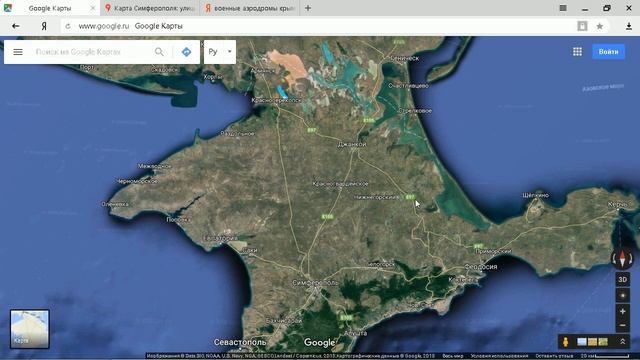Reload the page
640x360 pixels.
[68, 26]
